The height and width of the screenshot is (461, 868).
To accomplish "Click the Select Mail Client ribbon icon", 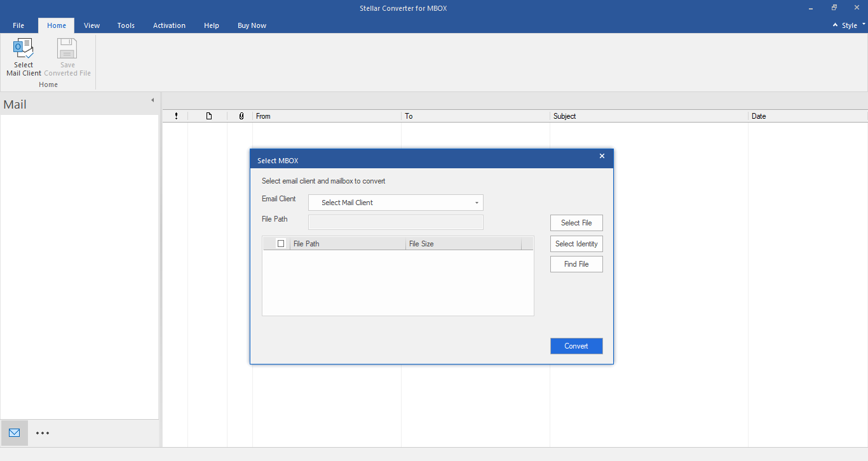I will (24, 57).
